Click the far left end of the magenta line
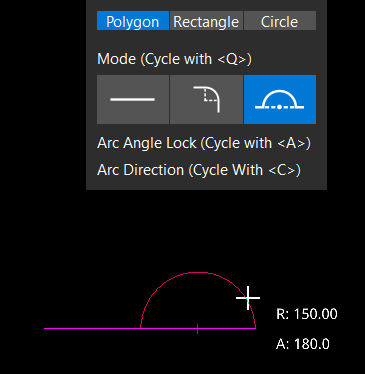The image size is (365, 374). 45,328
